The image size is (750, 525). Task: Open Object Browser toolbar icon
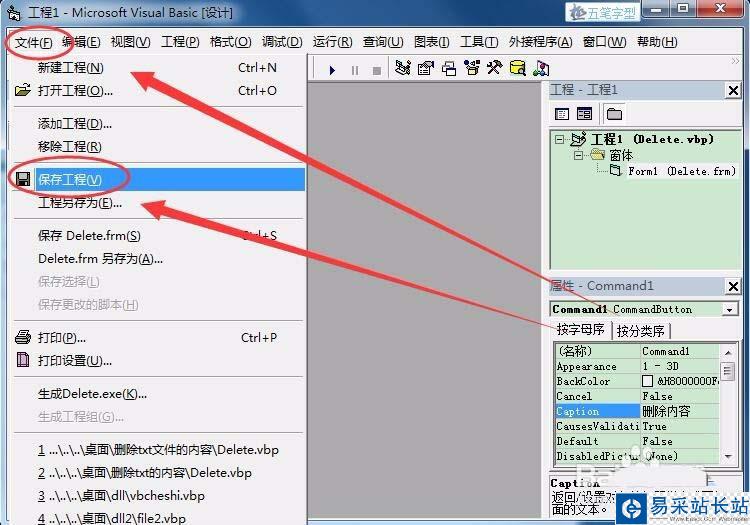pos(472,68)
